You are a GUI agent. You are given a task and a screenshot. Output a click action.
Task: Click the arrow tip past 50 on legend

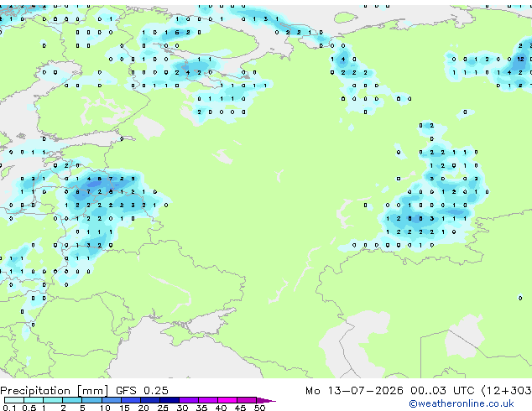[x=266, y=400]
